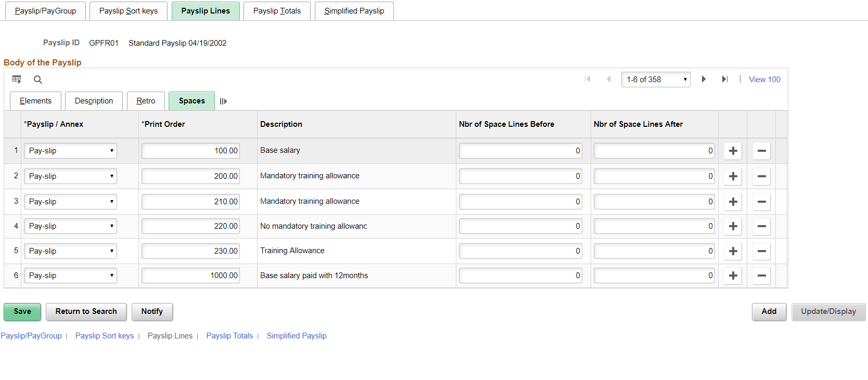Open the 1-6 of 358 row range dropdown
Screen dimensions: 868x380
coord(656,80)
